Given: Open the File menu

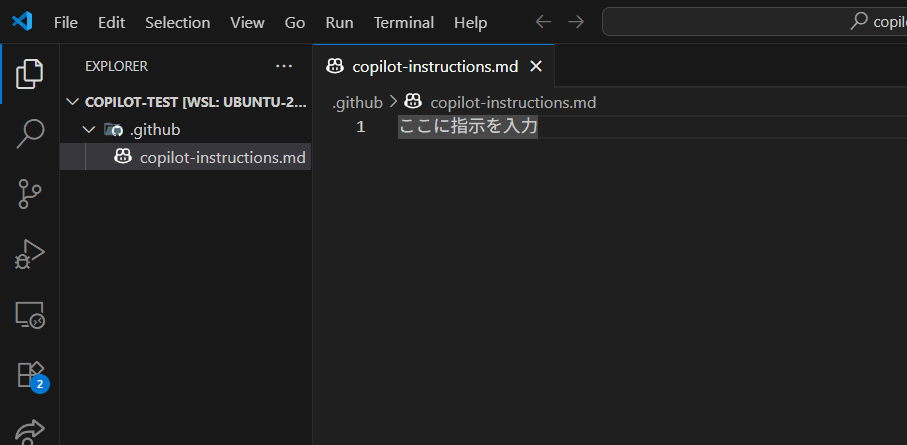Looking at the screenshot, I should [x=66, y=23].
